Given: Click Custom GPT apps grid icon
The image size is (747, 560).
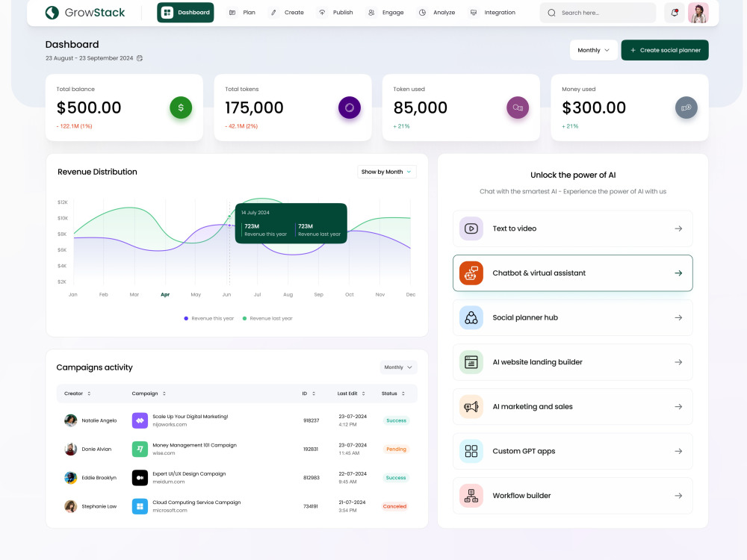Looking at the screenshot, I should pyautogui.click(x=471, y=451).
